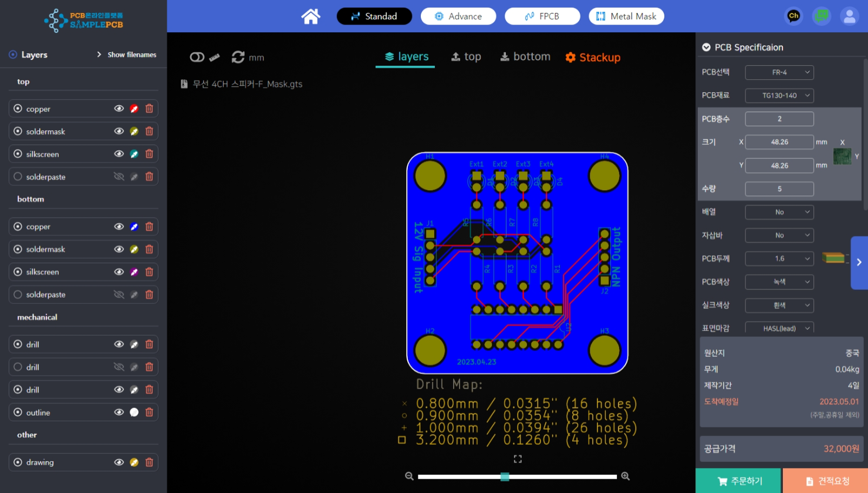The image size is (868, 493).
Task: Adjust the zoom slider handle
Action: (505, 477)
